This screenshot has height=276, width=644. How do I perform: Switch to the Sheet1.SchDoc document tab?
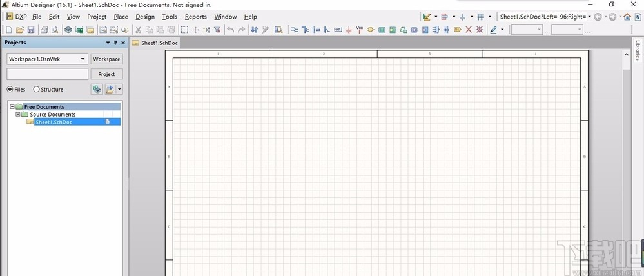[155, 43]
